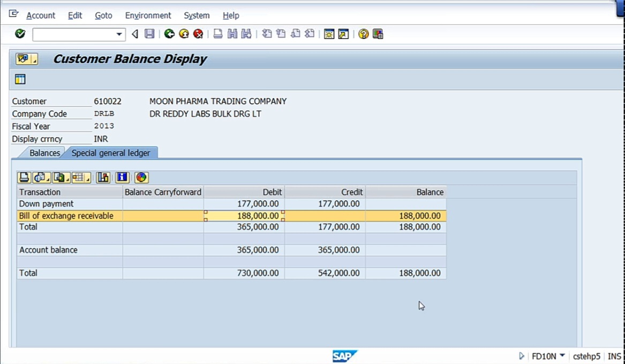Cancel using the red Cancel icon
This screenshot has width=625, height=364.
tap(198, 34)
